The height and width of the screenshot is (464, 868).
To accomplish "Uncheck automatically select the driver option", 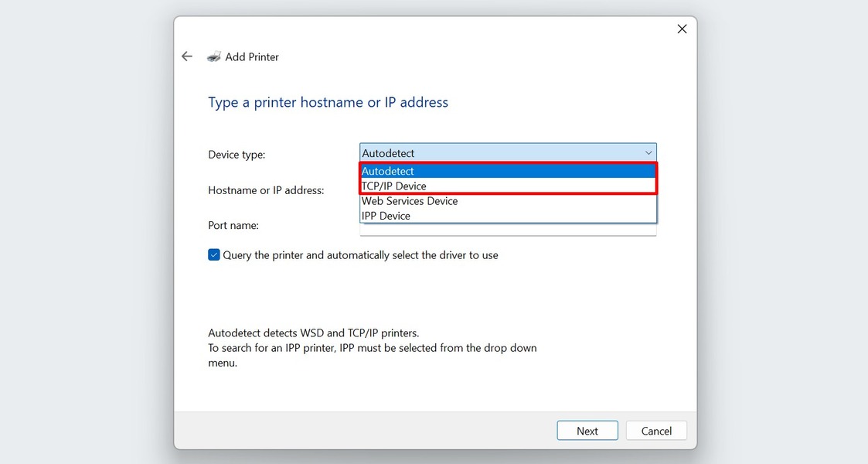I will click(x=213, y=254).
